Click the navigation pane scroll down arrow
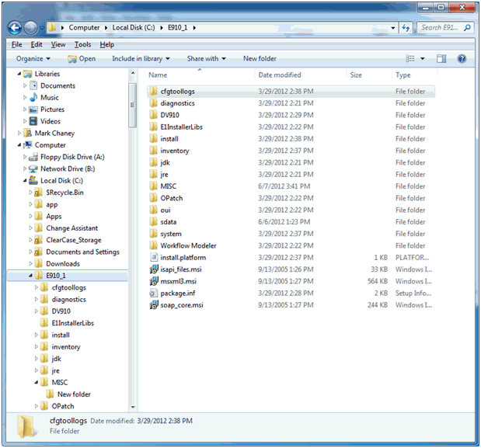 click(133, 408)
